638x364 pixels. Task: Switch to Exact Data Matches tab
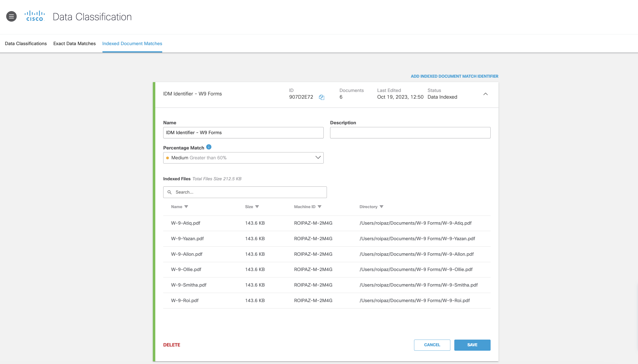point(74,43)
